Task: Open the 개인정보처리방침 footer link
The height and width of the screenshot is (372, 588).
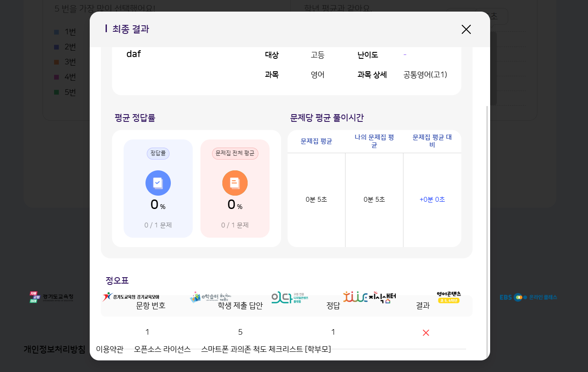Action: point(54,349)
